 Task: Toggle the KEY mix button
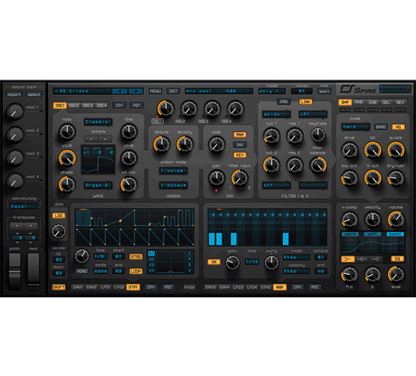pyautogui.click(x=240, y=155)
